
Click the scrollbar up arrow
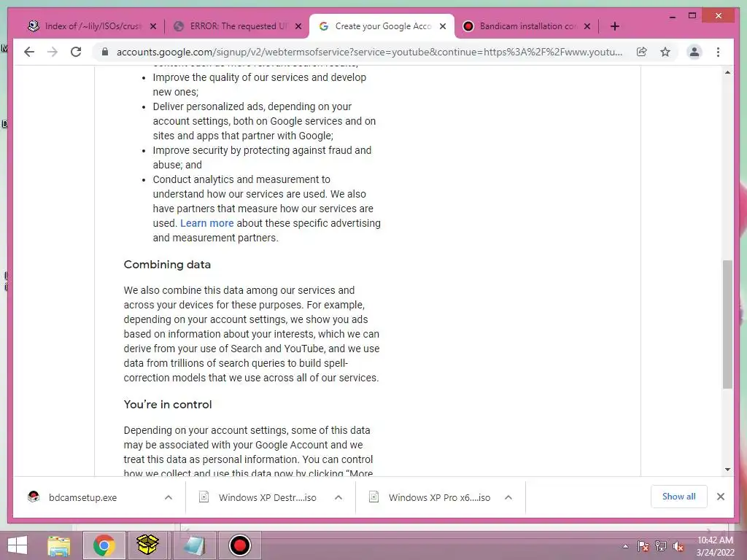(x=727, y=72)
